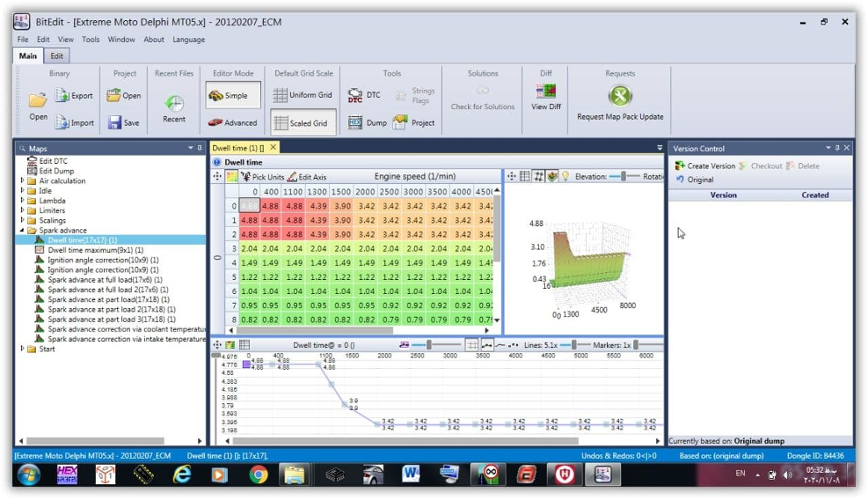Click the light bulb icon in 3D view
868x500 pixels.
[565, 176]
